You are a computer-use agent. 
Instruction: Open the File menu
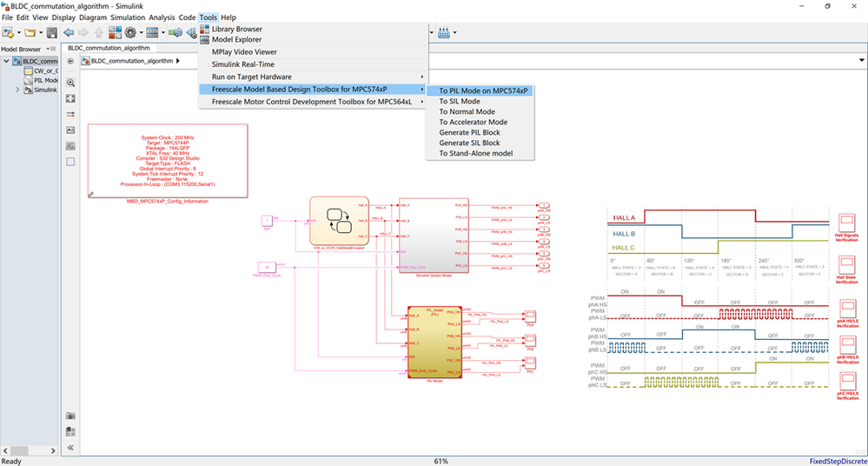7,17
